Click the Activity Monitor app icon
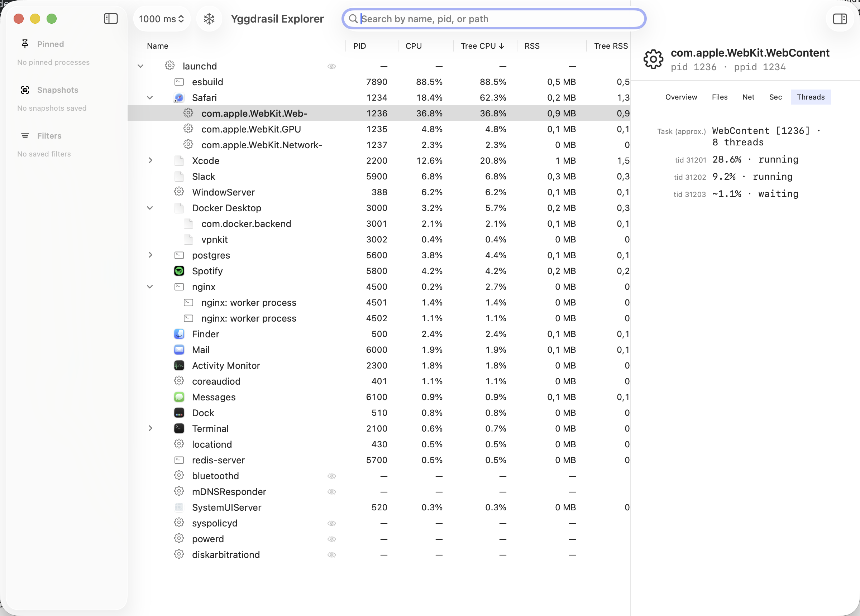 pyautogui.click(x=179, y=365)
